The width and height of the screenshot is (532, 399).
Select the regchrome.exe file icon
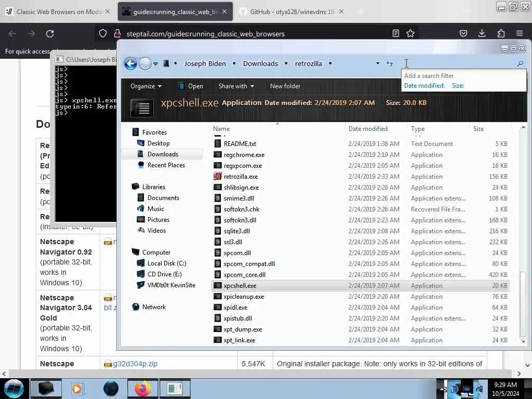coord(218,155)
